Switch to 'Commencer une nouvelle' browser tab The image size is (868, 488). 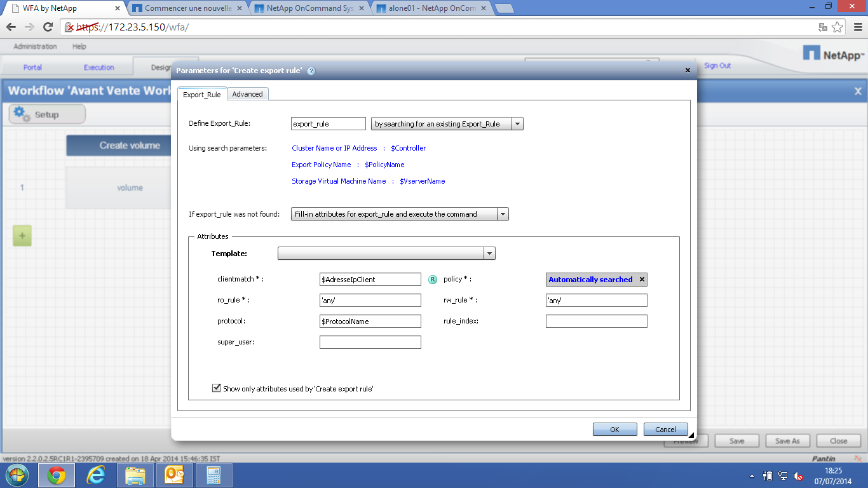[x=187, y=8]
